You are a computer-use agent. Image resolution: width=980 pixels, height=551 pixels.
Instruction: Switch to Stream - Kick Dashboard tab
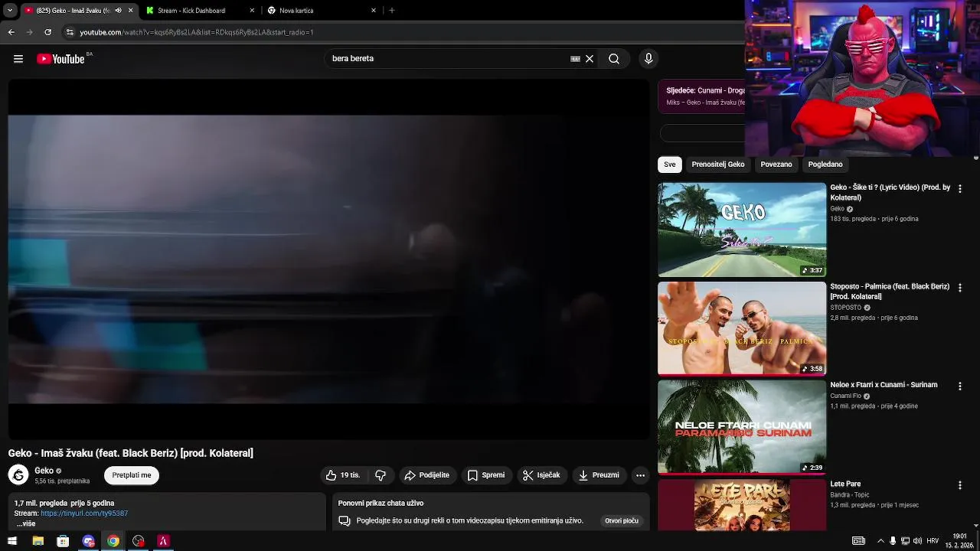(191, 11)
